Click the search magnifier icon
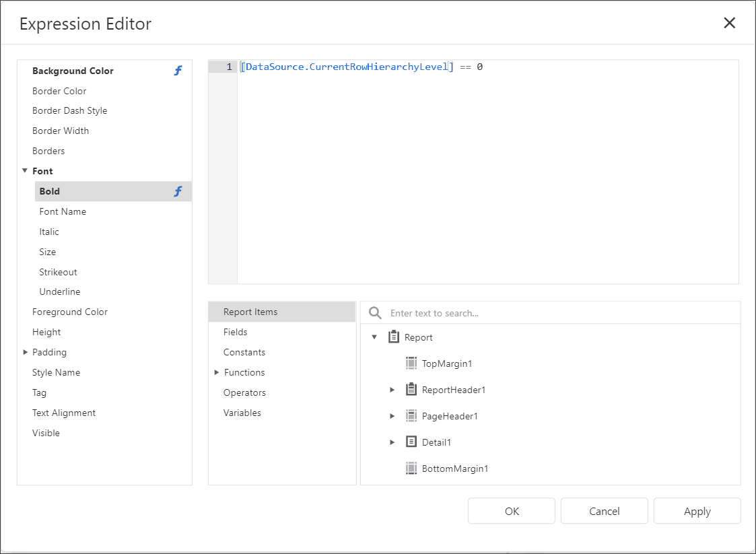Image resolution: width=756 pixels, height=554 pixels. 374,312
